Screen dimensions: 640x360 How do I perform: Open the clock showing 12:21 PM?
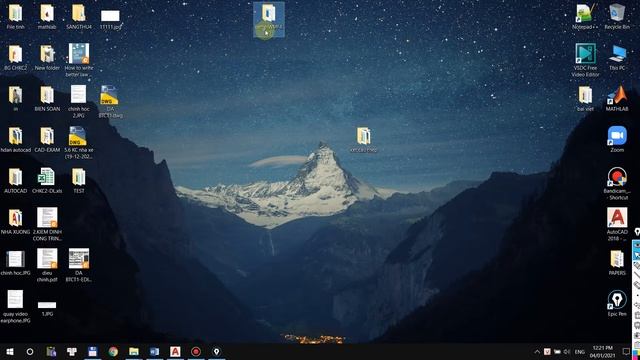(x=602, y=351)
